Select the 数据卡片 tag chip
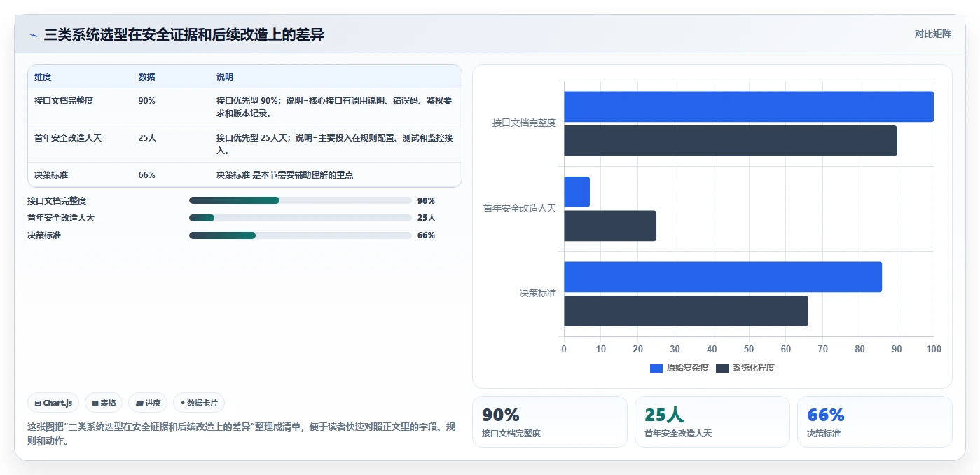This screenshot has width=980, height=475. (x=199, y=403)
